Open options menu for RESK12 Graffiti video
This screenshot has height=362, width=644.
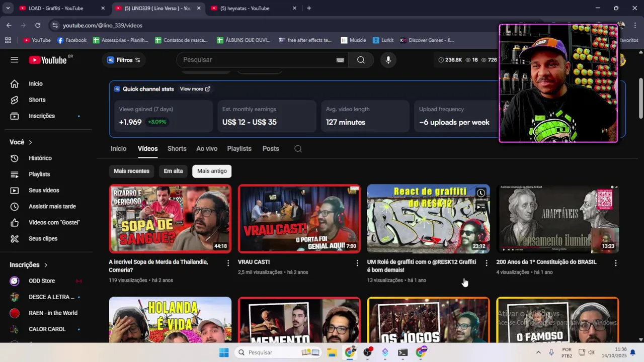tap(486, 263)
